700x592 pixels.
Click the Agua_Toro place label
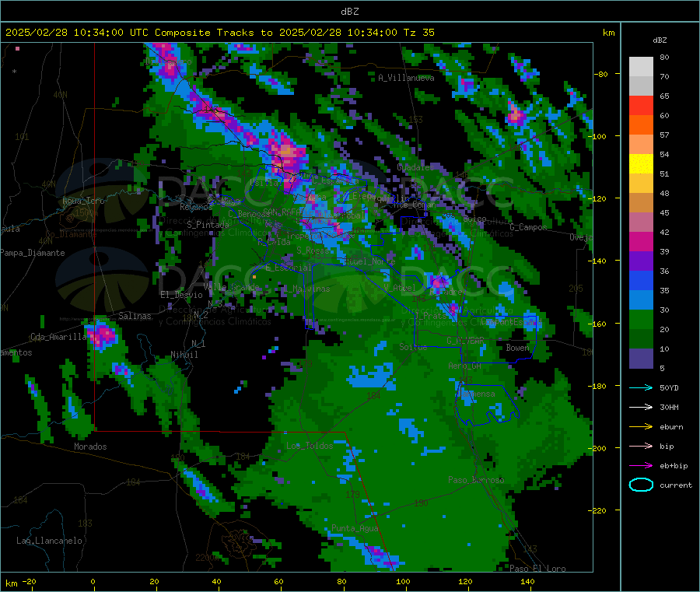click(x=83, y=201)
